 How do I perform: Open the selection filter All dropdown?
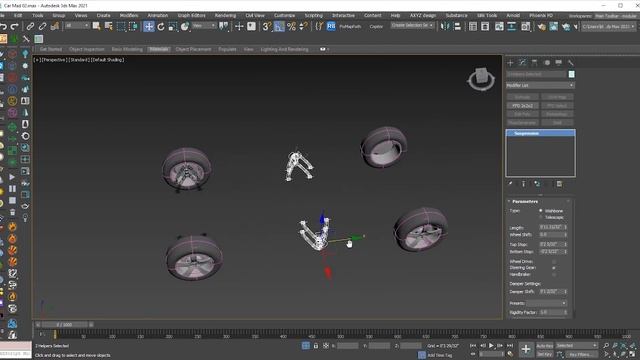point(77,26)
